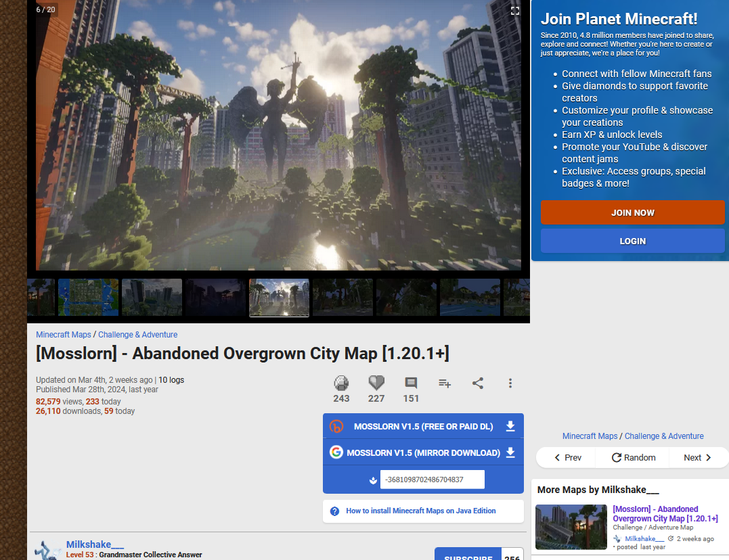Select the city map overview thumbnail
Screen dimensions: 729x560
point(89,298)
